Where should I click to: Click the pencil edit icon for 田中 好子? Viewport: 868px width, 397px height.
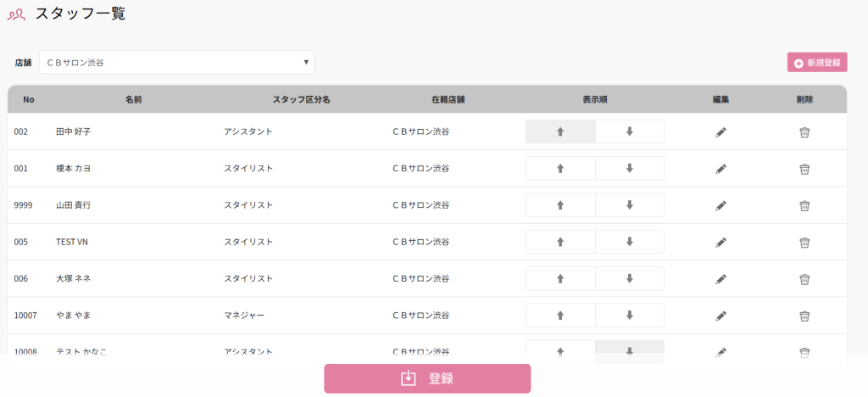(721, 132)
